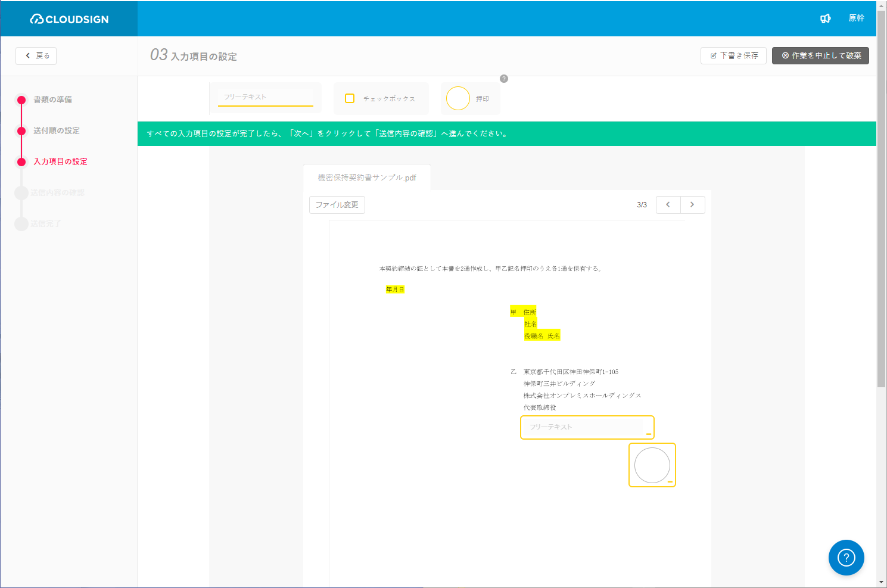
Task: Click the green instruction banner message
Action: point(328,133)
